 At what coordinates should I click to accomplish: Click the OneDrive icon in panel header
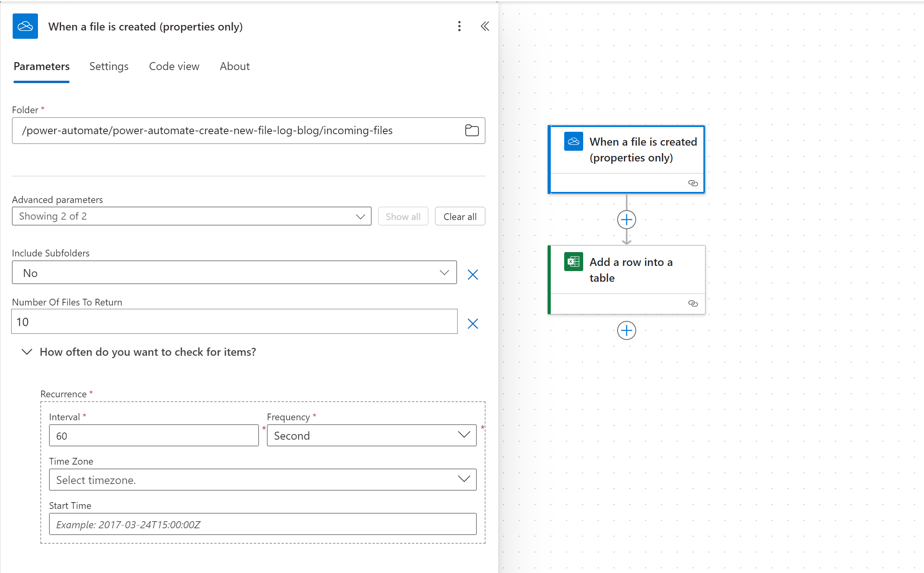pyautogui.click(x=25, y=26)
